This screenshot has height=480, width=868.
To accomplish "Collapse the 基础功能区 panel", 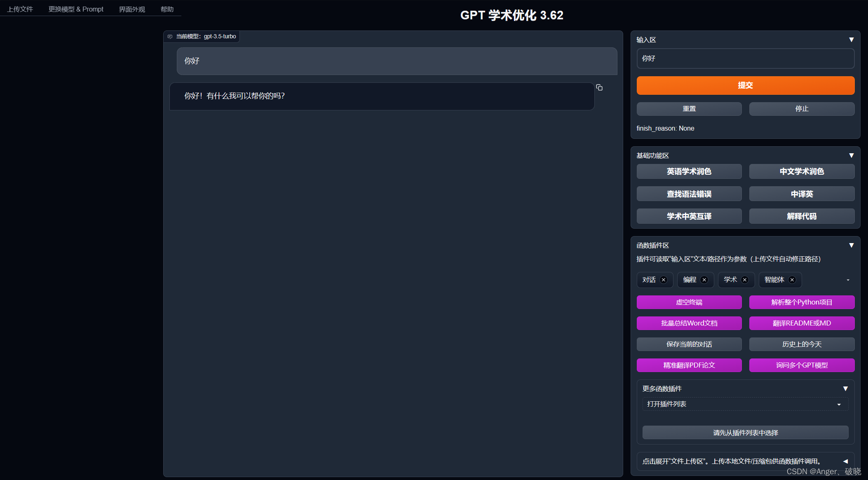I will click(x=851, y=155).
